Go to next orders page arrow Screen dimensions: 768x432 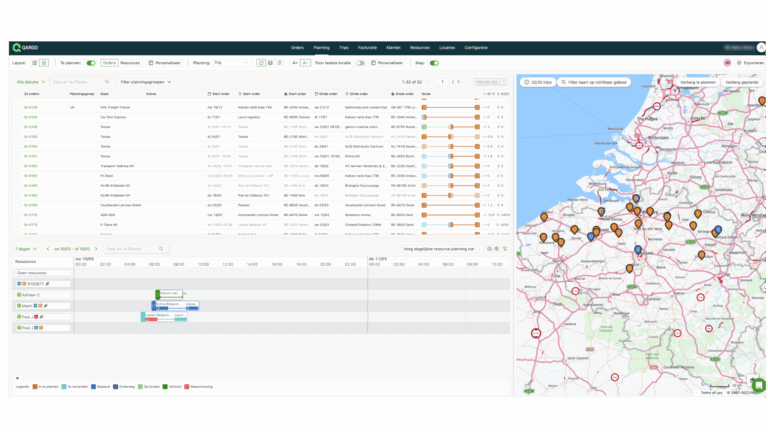click(x=467, y=82)
